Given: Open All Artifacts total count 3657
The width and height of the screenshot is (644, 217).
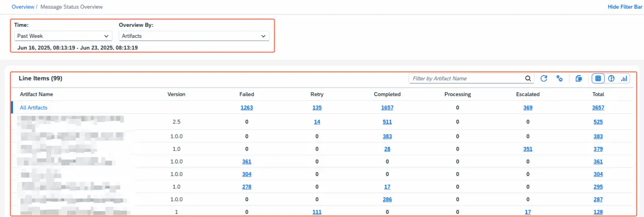Looking at the screenshot, I should tap(598, 108).
